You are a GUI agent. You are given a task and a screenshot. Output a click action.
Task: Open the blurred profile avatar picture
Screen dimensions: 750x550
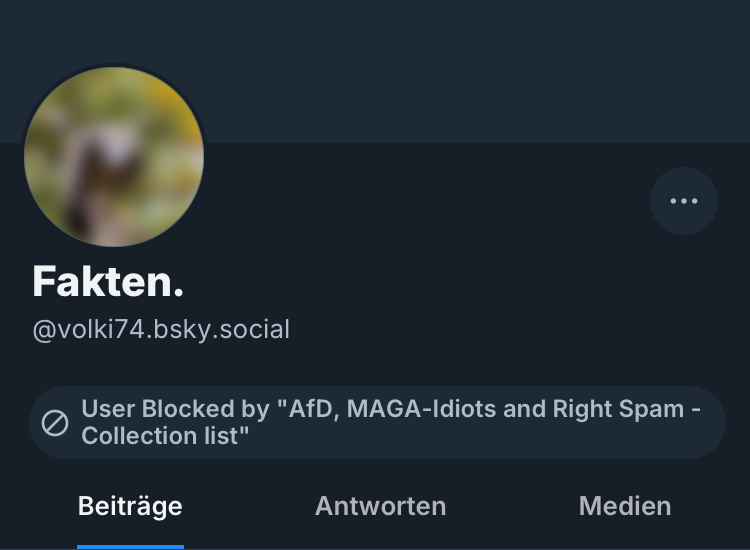pyautogui.click(x=114, y=156)
